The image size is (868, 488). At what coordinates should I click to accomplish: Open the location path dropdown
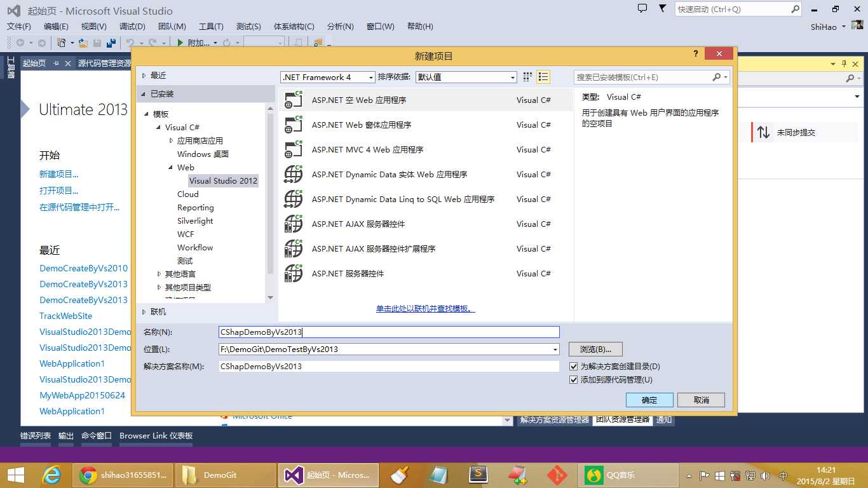tap(555, 349)
